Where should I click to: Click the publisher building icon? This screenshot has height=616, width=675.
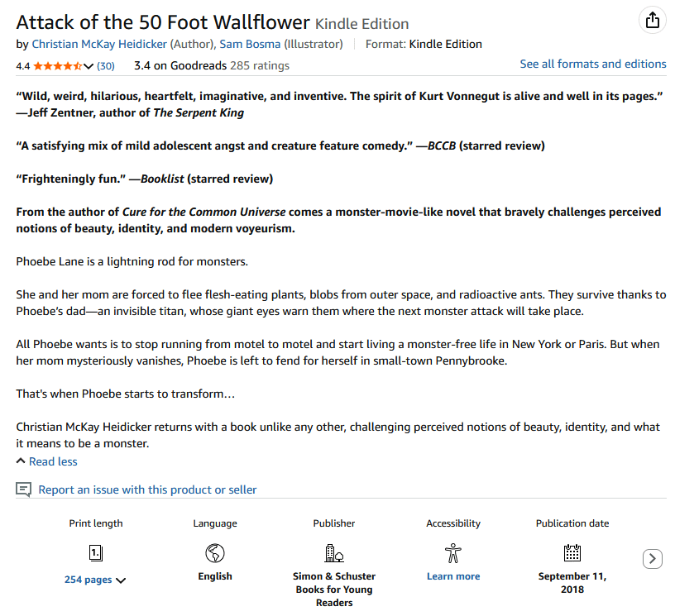pyautogui.click(x=334, y=553)
